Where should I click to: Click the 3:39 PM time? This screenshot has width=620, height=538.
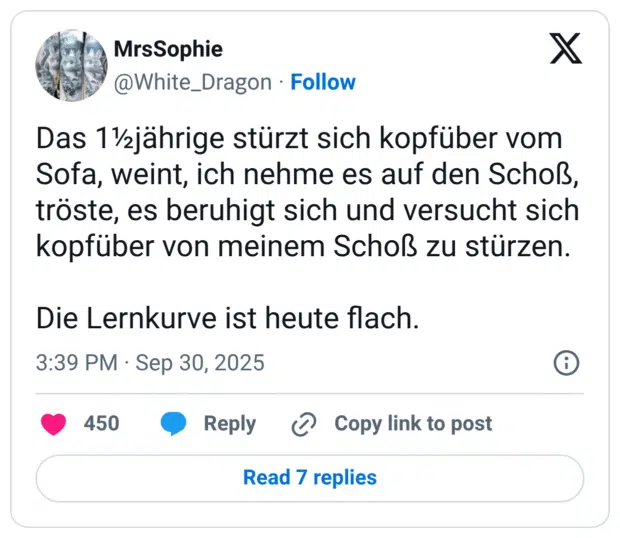click(x=76, y=362)
